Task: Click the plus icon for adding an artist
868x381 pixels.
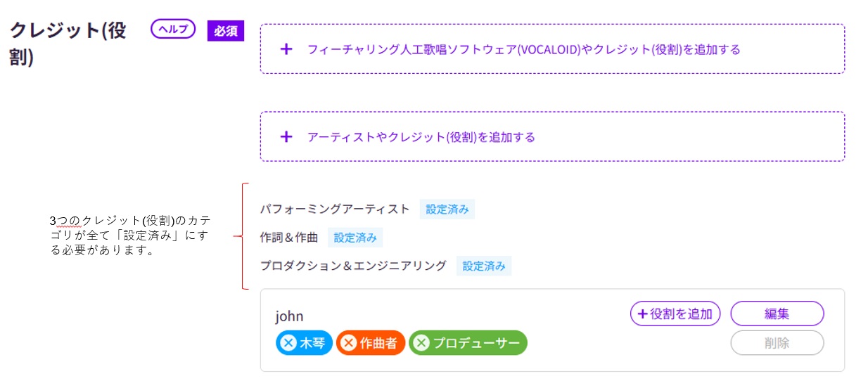Action: point(286,136)
